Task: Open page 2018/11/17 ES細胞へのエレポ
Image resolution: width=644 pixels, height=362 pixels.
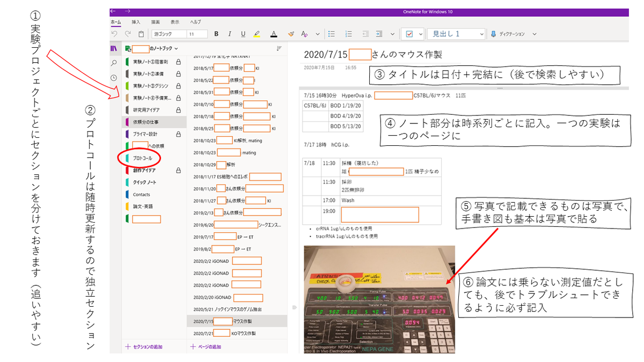Action: click(x=236, y=176)
